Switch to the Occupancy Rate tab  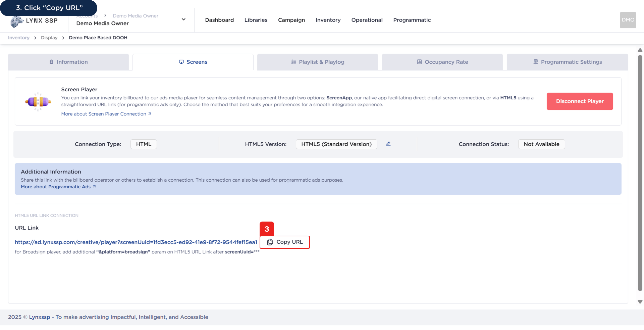(442, 62)
